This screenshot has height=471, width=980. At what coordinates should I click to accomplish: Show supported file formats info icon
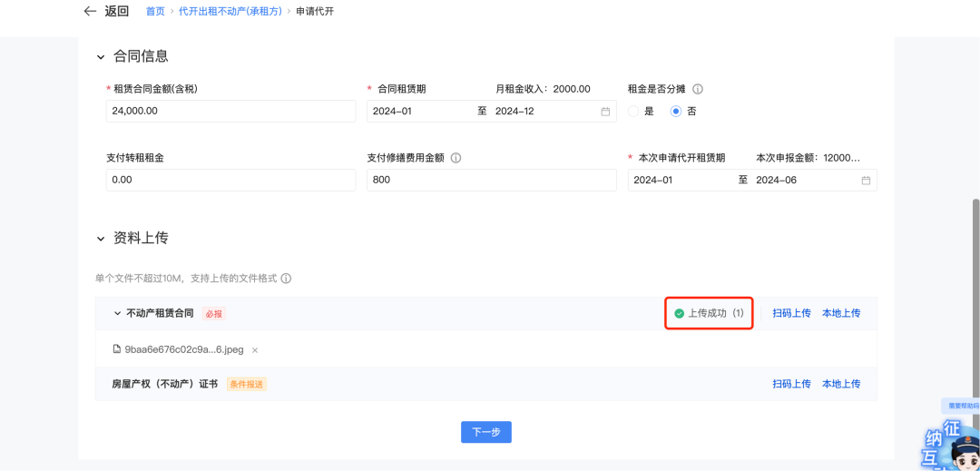[x=286, y=279]
